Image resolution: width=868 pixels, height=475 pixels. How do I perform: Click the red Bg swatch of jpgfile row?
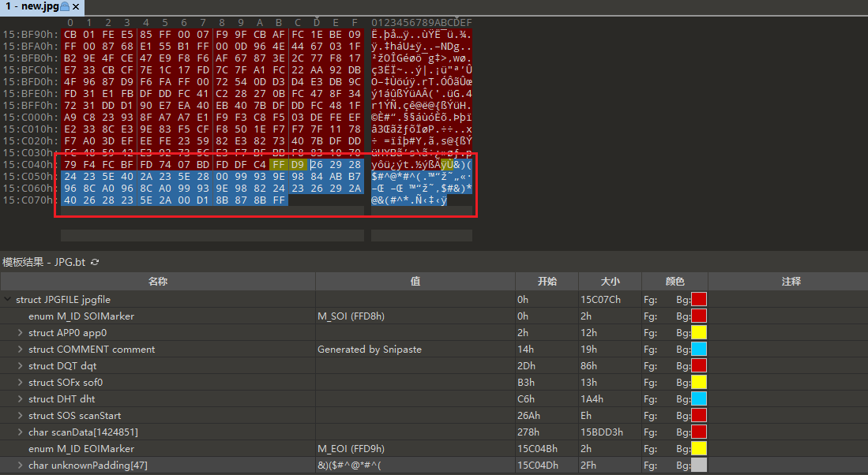click(x=699, y=300)
